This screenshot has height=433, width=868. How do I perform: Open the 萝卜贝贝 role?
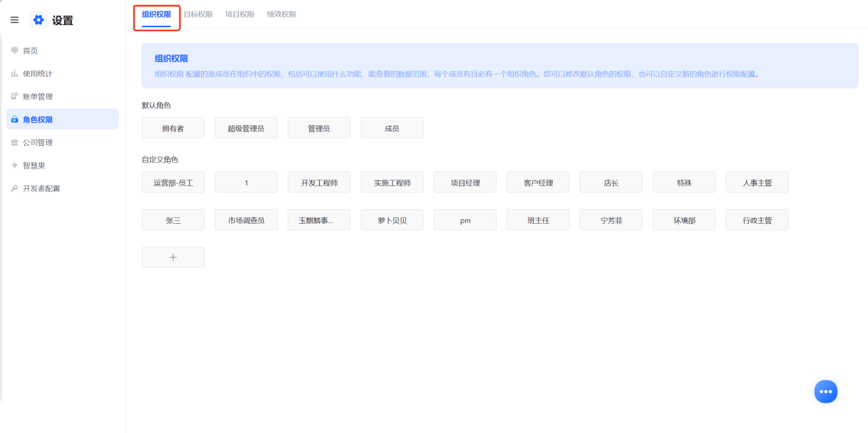[x=392, y=220]
